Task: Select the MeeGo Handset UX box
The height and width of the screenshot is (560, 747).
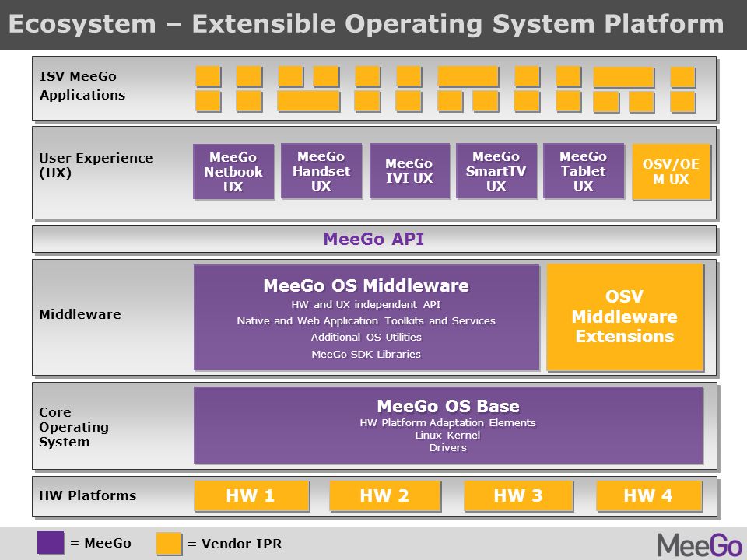Action: pos(321,171)
